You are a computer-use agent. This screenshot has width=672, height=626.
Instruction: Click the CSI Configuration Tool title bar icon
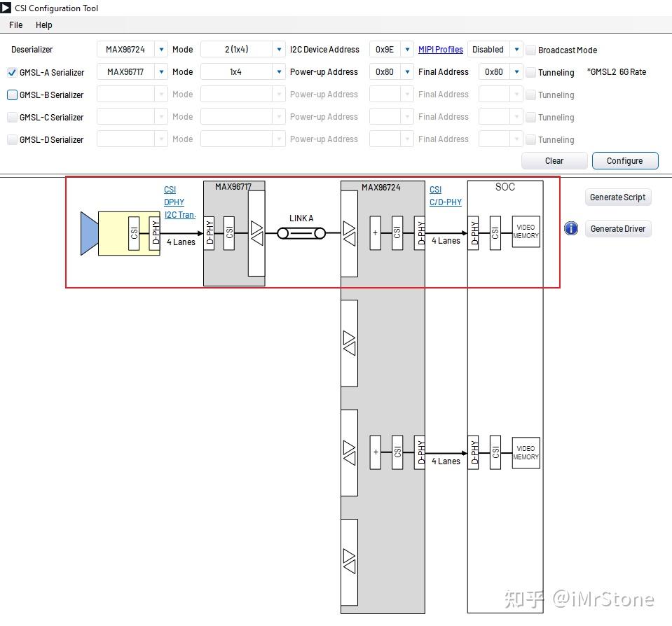tap(6, 8)
